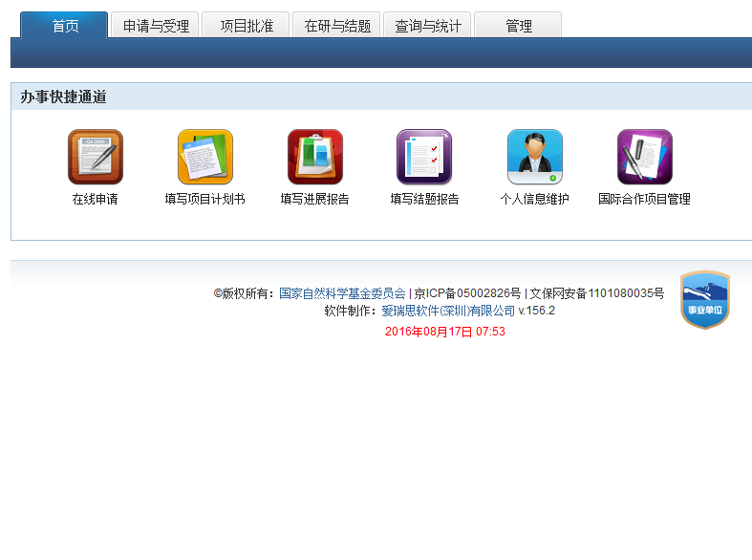
Task: Go to the 项目批准 tab
Action: point(246,26)
